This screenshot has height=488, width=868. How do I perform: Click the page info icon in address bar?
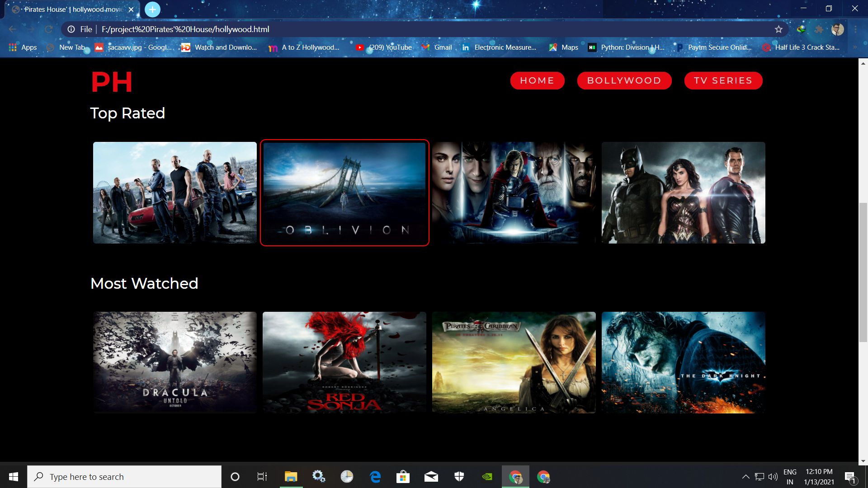tap(71, 29)
